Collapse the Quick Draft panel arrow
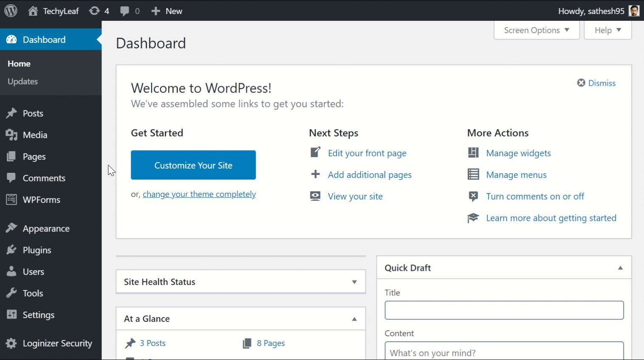The height and width of the screenshot is (360, 644). pos(620,268)
